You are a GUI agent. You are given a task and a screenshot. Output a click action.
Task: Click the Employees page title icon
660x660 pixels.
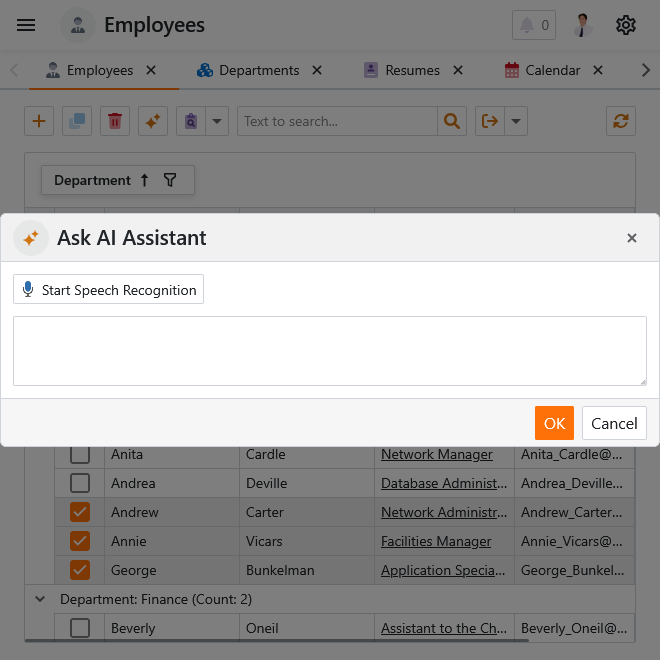coord(78,25)
